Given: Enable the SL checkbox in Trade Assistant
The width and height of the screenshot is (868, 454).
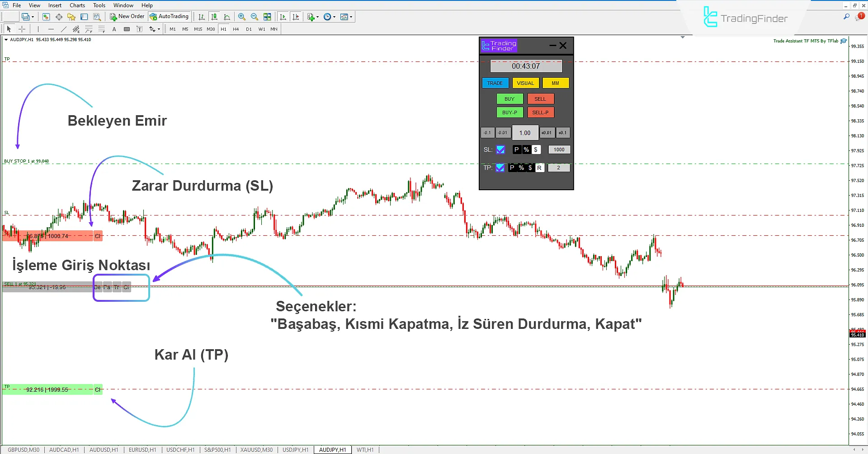Looking at the screenshot, I should 500,150.
